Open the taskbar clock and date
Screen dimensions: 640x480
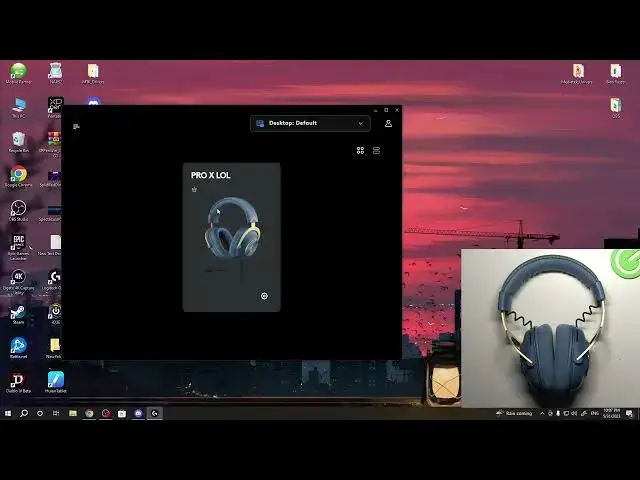[611, 413]
